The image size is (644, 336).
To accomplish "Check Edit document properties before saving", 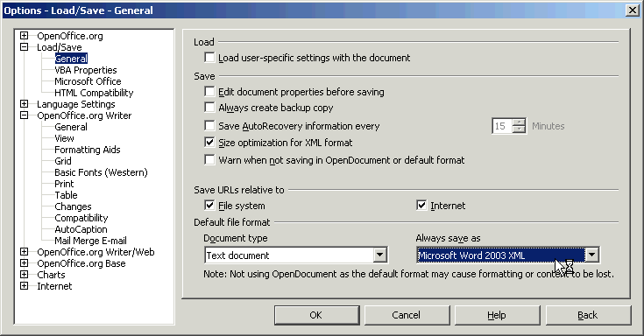I will click(x=209, y=91).
